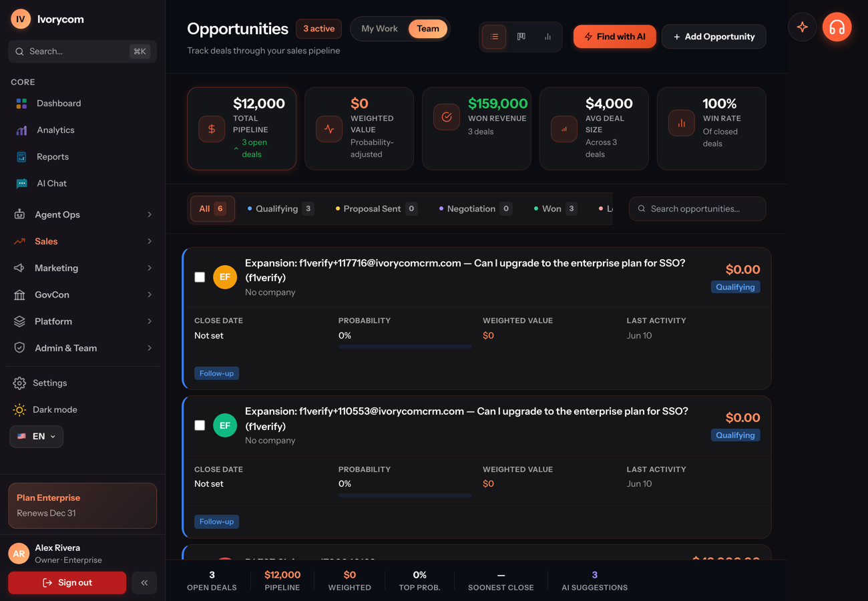Click the Analytics chart icon

(21, 130)
